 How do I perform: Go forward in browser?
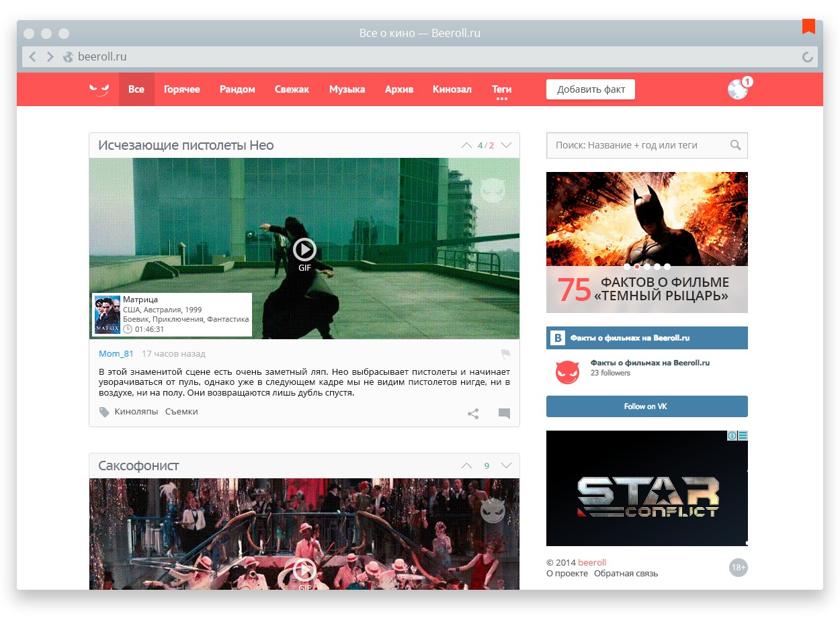tap(50, 57)
